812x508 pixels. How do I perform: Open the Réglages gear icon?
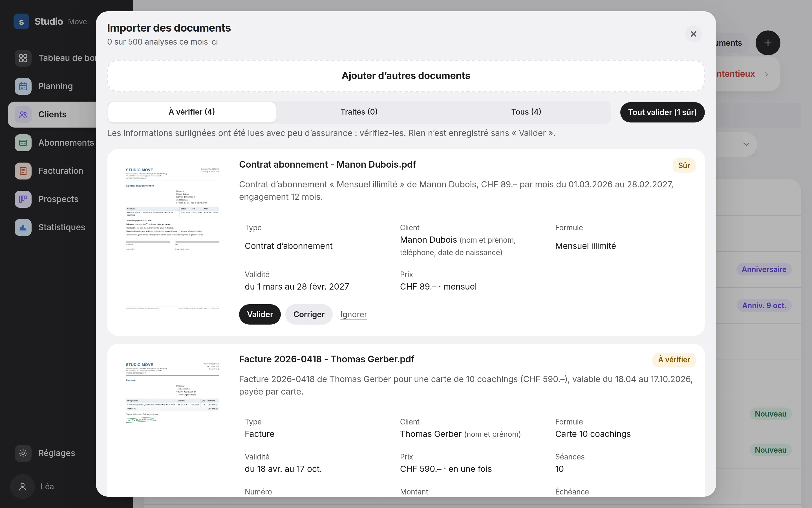23,453
